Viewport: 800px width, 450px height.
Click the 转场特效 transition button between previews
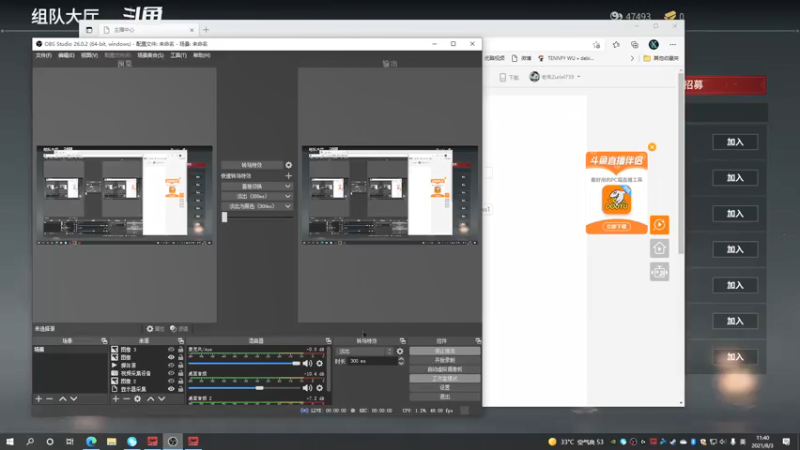(252, 165)
